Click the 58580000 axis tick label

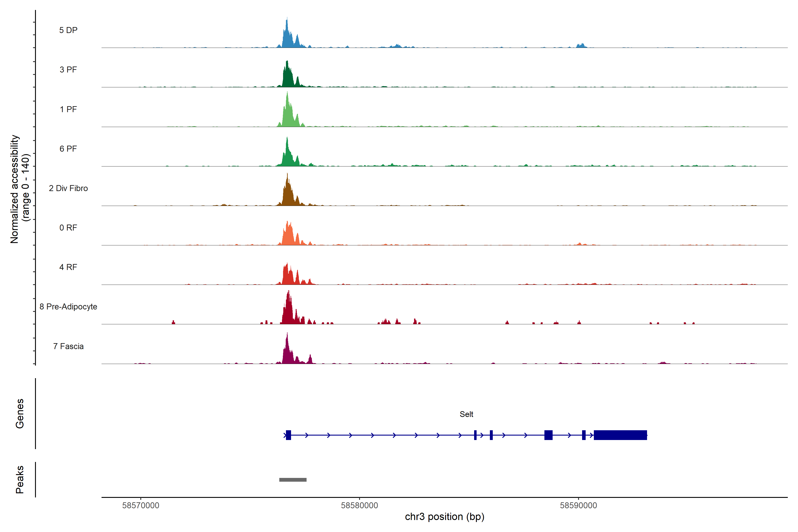(359, 505)
